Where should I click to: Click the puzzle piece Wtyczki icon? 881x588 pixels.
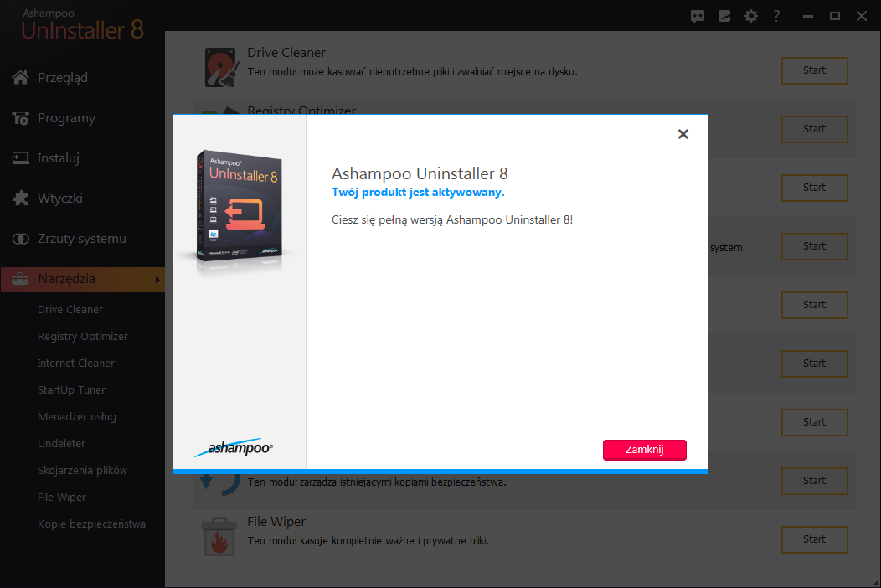[21, 198]
